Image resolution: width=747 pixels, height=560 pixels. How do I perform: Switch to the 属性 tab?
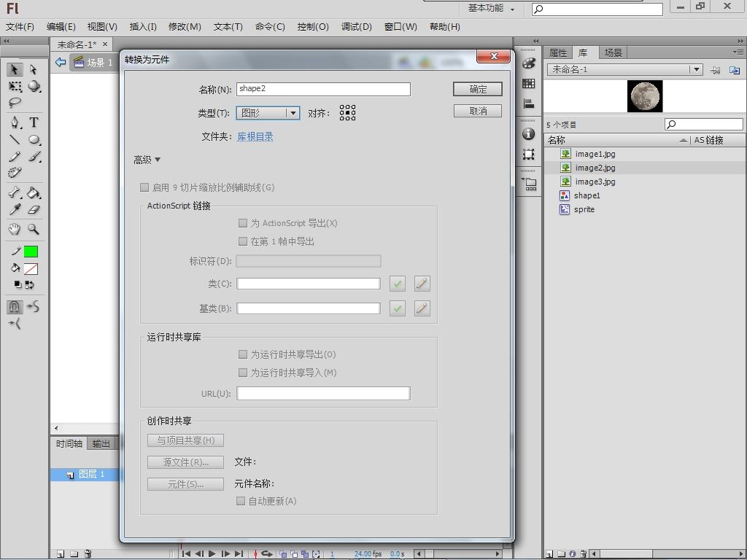pos(558,52)
